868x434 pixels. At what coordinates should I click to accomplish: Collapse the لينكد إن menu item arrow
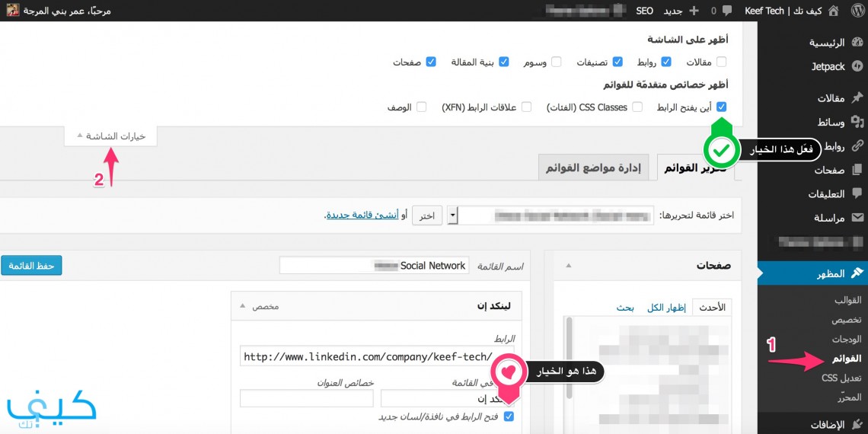coord(241,305)
